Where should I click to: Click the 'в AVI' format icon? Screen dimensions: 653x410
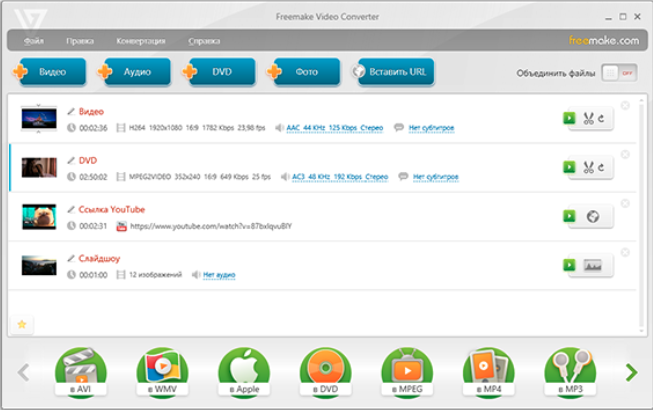pos(79,372)
